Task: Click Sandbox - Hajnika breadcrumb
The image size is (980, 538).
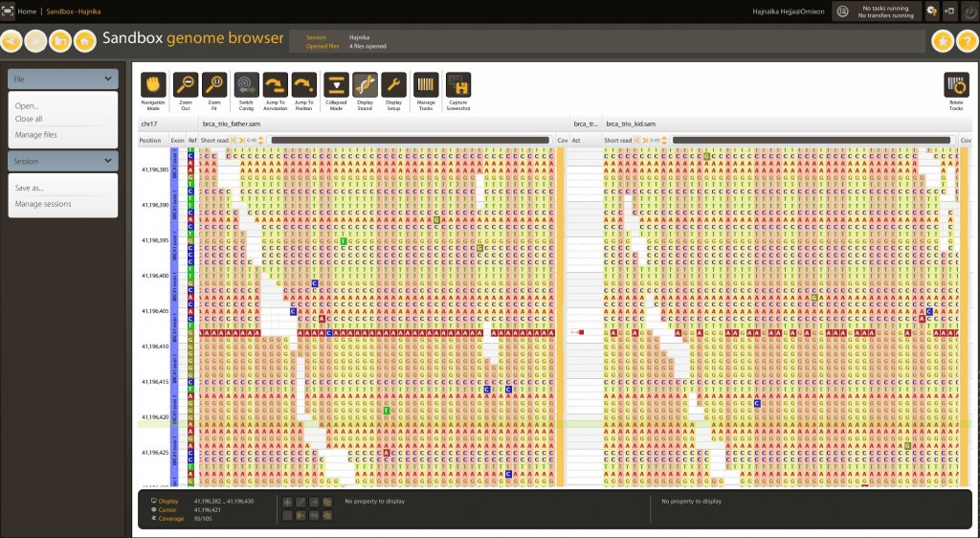Action: click(x=73, y=11)
